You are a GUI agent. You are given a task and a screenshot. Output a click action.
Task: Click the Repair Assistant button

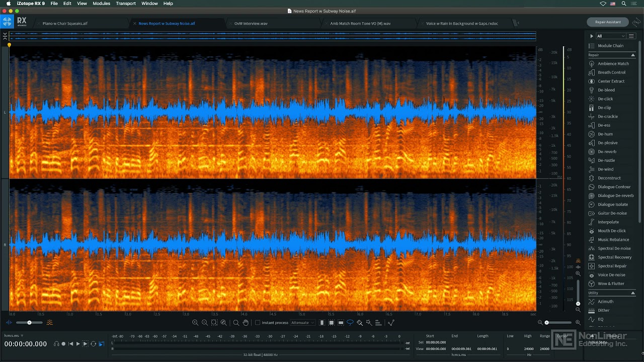coord(608,22)
